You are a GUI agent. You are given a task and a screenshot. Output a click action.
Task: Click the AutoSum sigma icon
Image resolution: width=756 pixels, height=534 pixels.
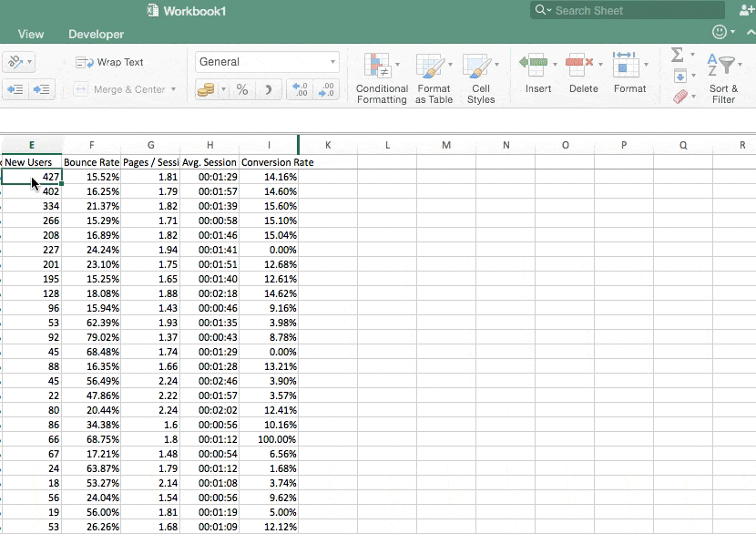tap(675, 55)
